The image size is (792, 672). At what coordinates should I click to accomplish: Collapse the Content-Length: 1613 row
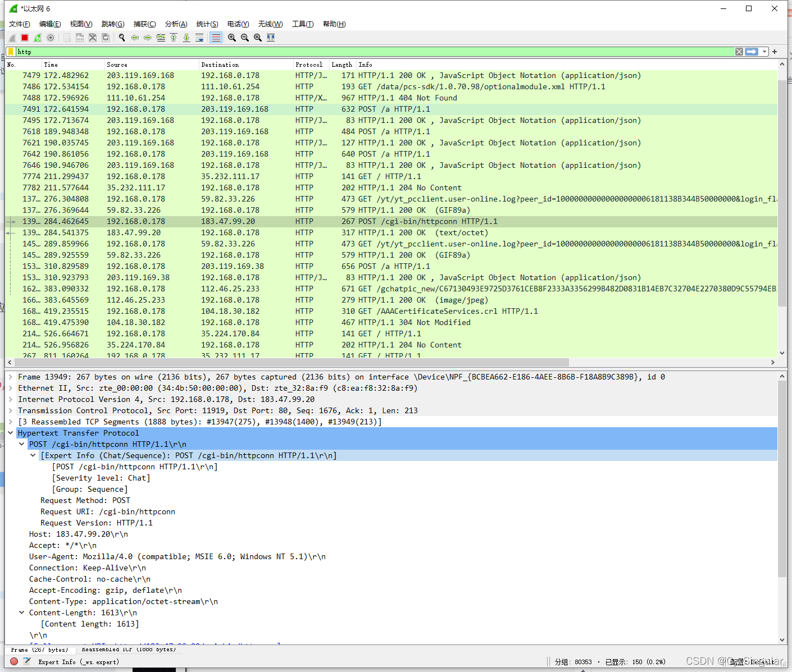click(22, 612)
